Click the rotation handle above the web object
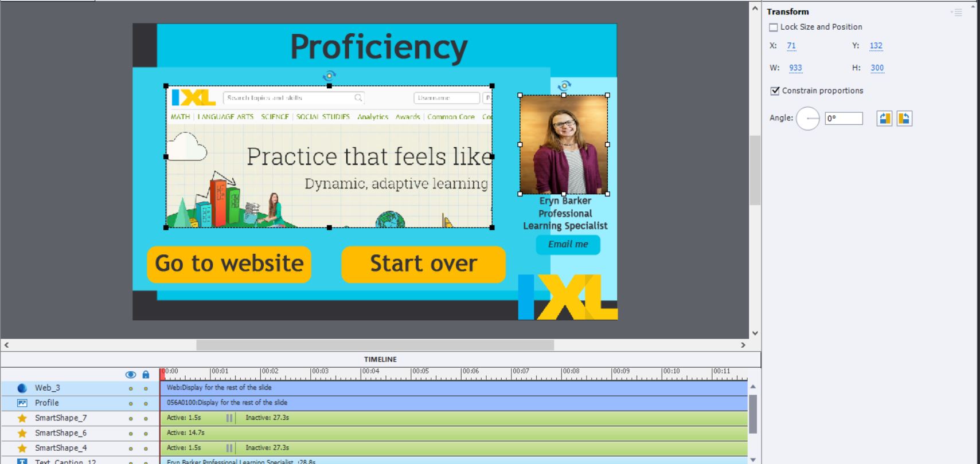Screen dimensions: 980x464 329,75
